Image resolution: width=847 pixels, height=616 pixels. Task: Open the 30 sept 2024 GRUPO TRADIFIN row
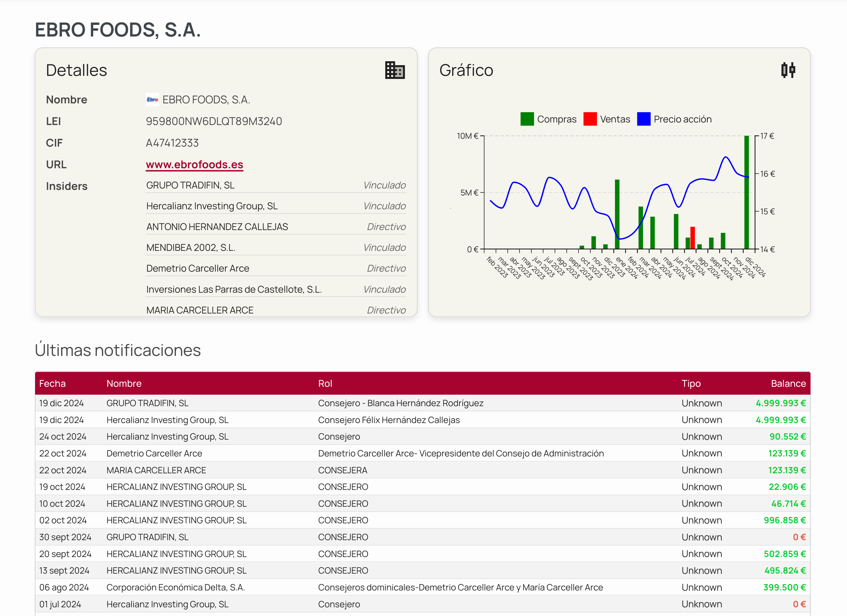(x=423, y=537)
